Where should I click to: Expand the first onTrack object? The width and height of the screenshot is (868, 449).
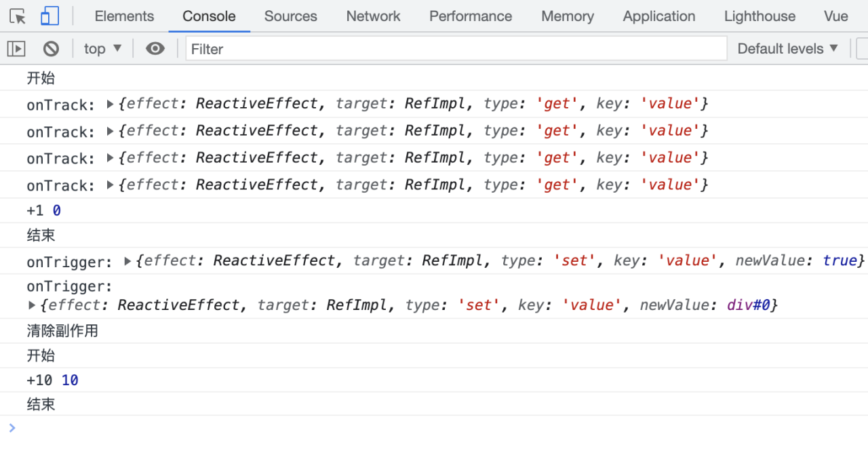point(111,104)
